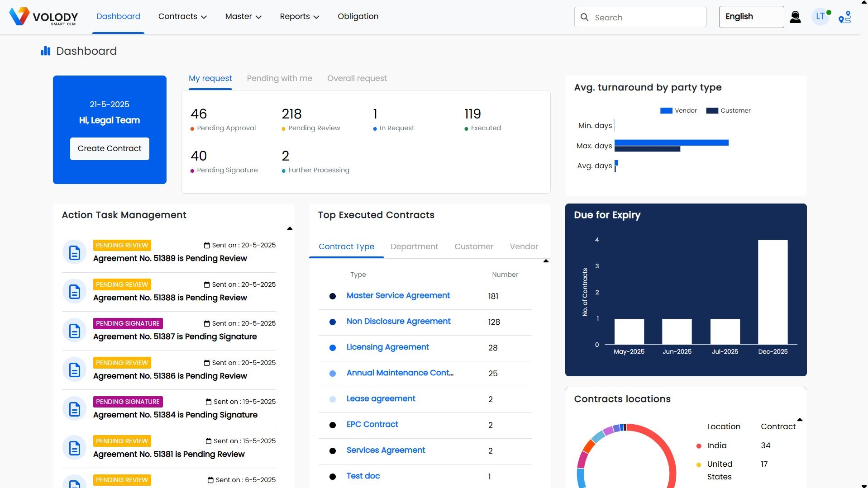Click the 46 Pending Approval count
This screenshot has height=488, width=868.
199,114
